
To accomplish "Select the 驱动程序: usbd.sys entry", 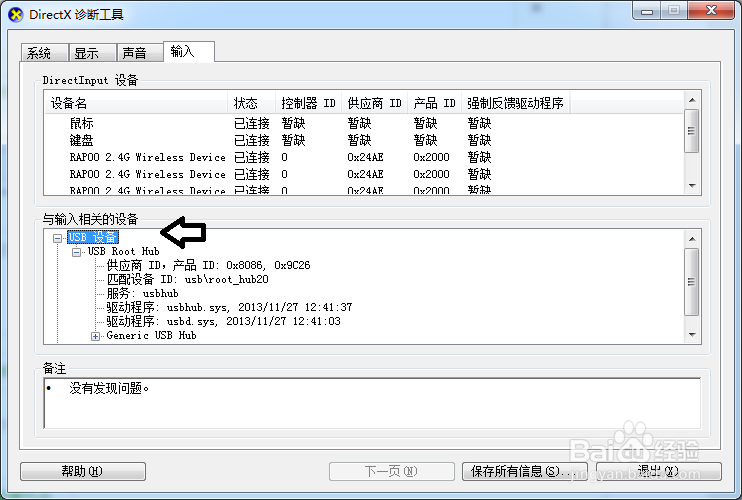I will click(x=223, y=321).
